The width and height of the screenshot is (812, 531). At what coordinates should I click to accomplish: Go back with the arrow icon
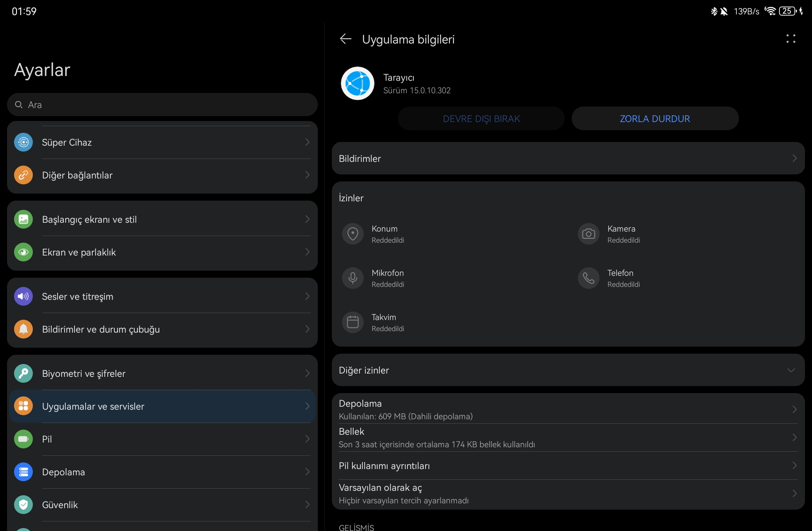[x=345, y=39]
